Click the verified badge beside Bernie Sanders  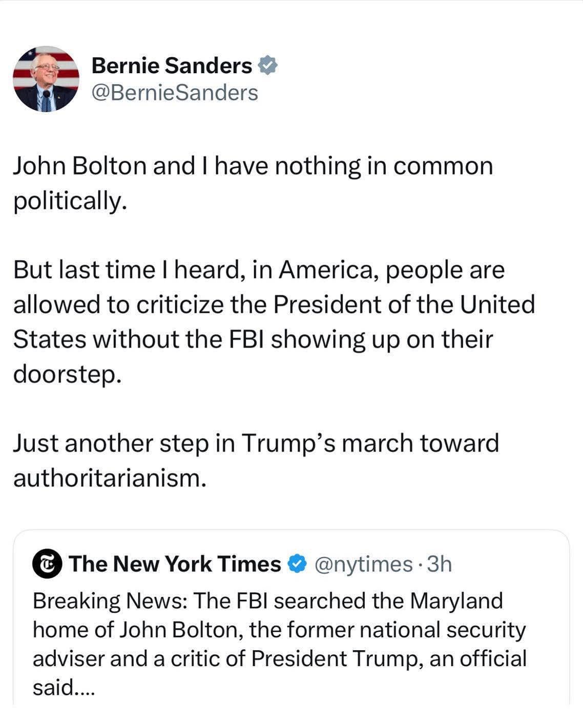(267, 66)
